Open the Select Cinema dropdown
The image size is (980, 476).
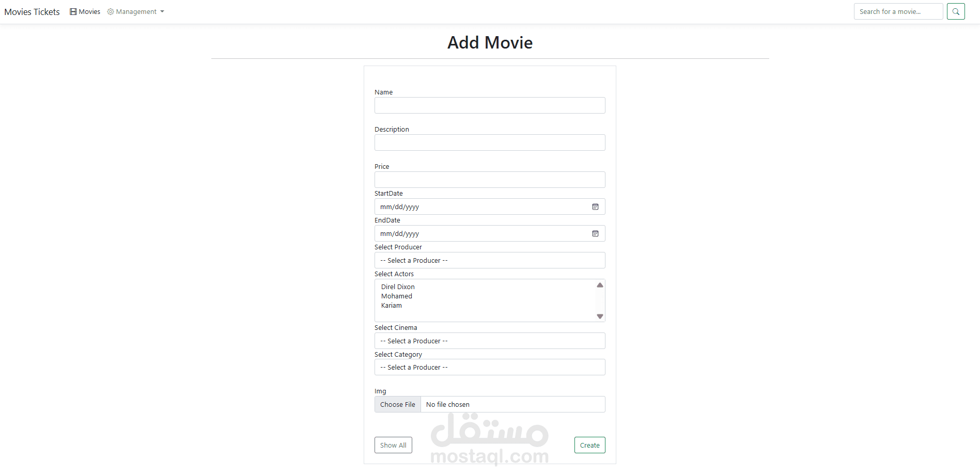pos(489,341)
